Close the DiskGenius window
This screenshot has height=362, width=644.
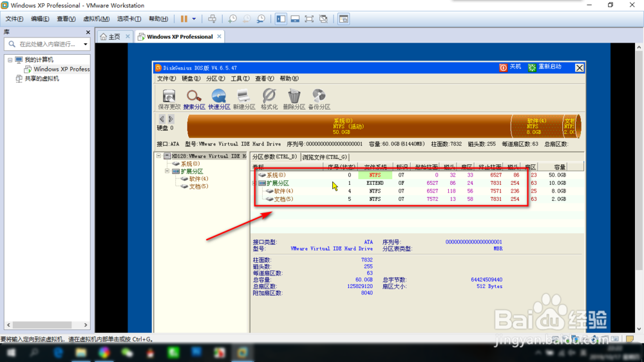coord(579,68)
